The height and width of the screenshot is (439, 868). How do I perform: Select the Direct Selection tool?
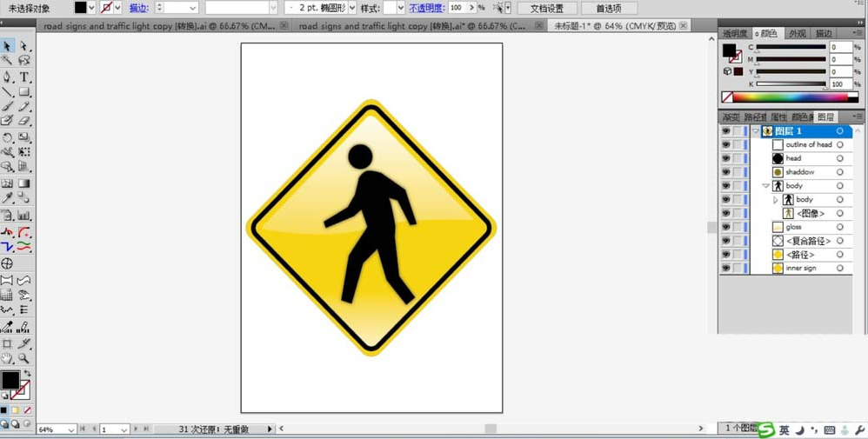coord(23,46)
